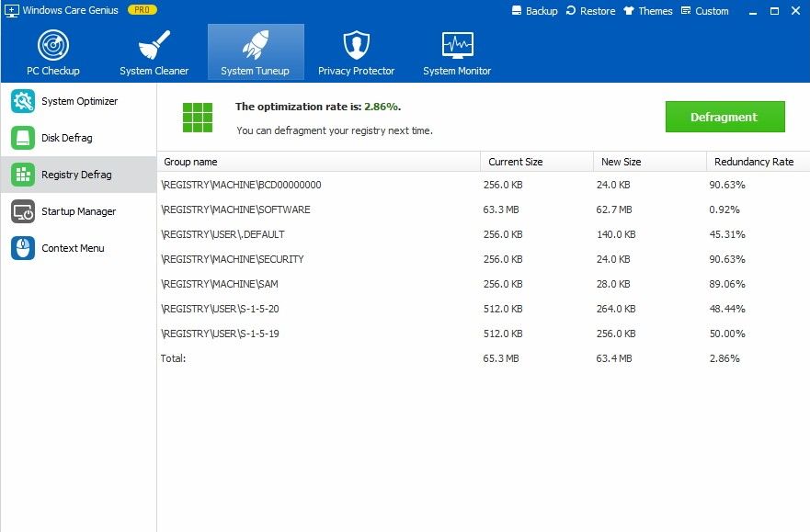This screenshot has height=532, width=810.
Task: Click the Windows Care Genius app logo
Action: [11, 10]
